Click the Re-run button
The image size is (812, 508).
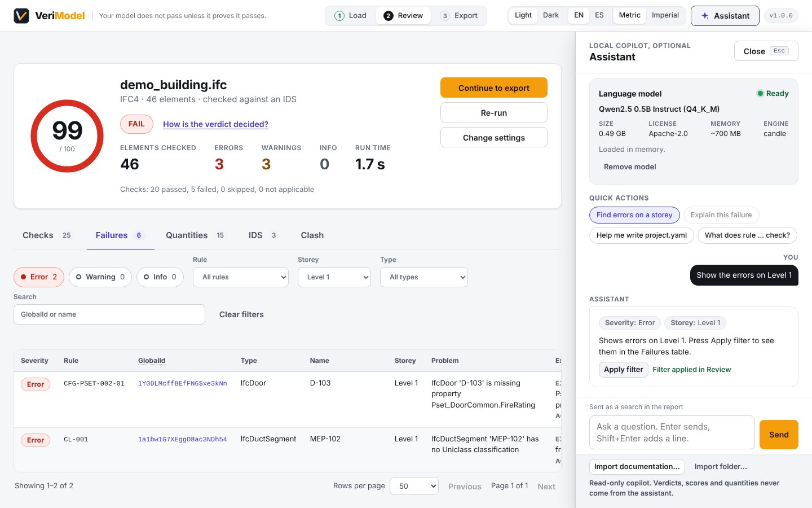coord(494,112)
